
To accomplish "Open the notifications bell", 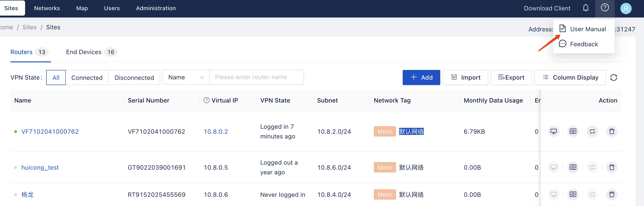I will [586, 8].
